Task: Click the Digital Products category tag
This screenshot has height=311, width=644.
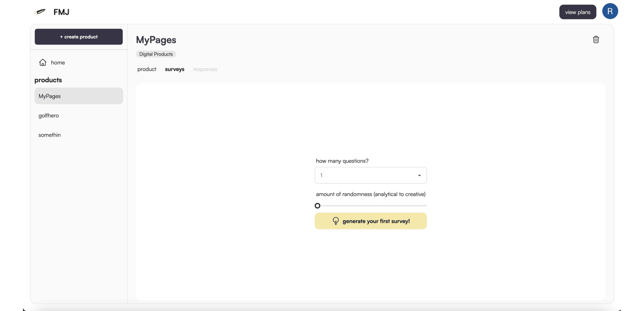Action: (156, 54)
